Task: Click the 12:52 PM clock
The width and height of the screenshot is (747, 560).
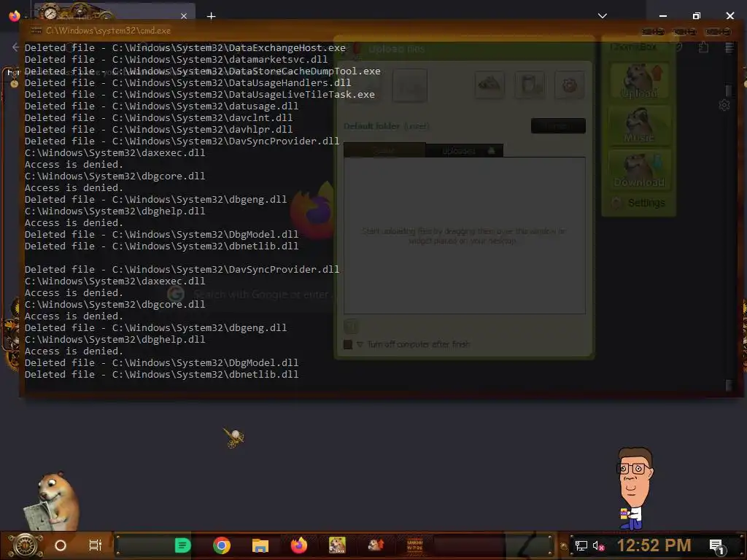Action: pyautogui.click(x=654, y=545)
